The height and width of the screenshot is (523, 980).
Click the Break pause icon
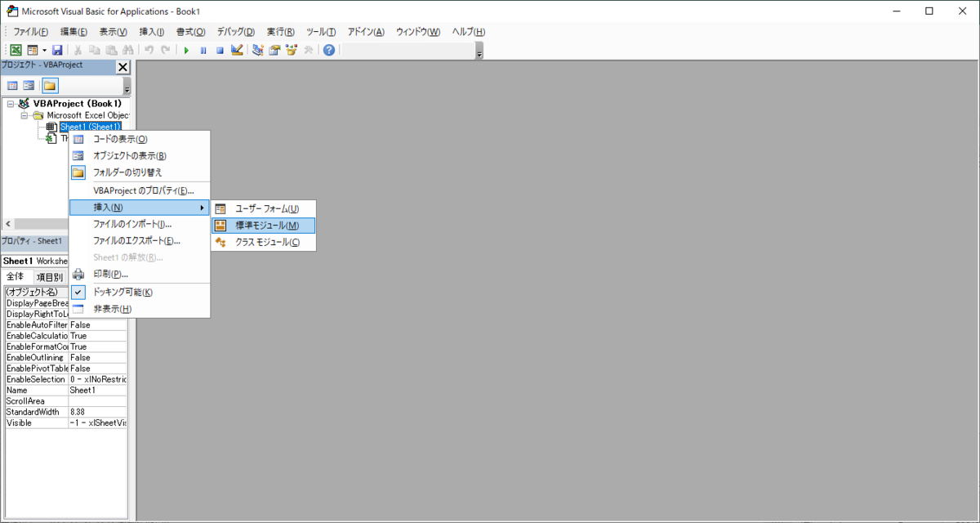(203, 50)
